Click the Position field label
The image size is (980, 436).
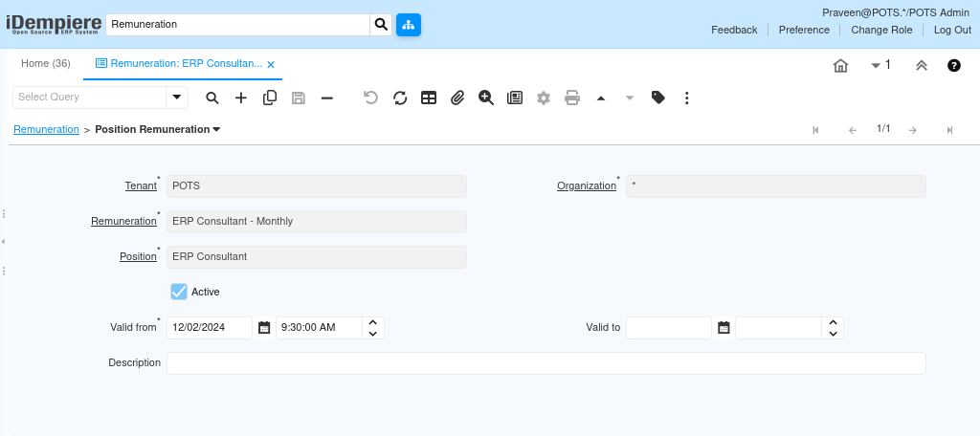click(138, 257)
